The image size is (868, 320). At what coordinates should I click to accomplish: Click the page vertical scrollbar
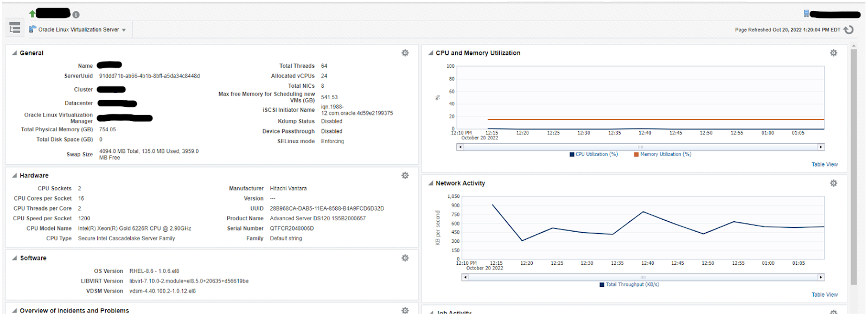(x=853, y=163)
